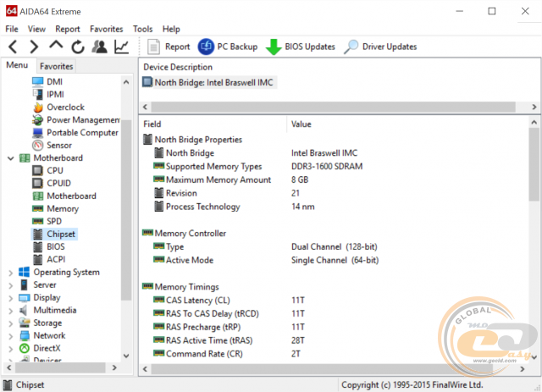Click the PC Backup blue round icon
The height and width of the screenshot is (392, 542).
(x=206, y=47)
